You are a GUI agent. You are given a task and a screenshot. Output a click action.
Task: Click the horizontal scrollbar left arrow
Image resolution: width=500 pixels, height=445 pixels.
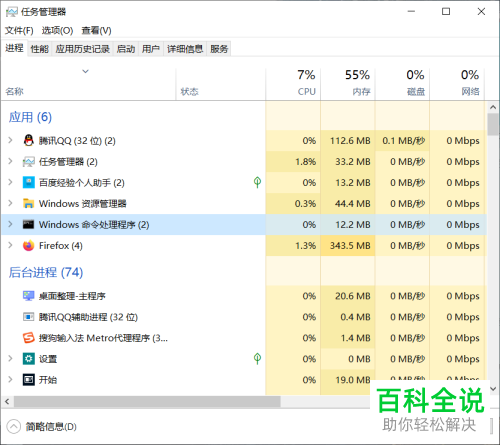(x=7, y=402)
